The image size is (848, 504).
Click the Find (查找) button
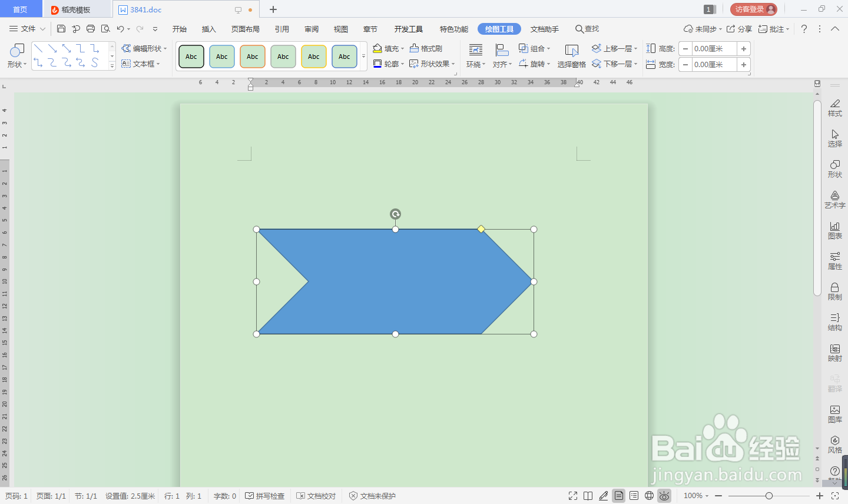click(x=587, y=29)
